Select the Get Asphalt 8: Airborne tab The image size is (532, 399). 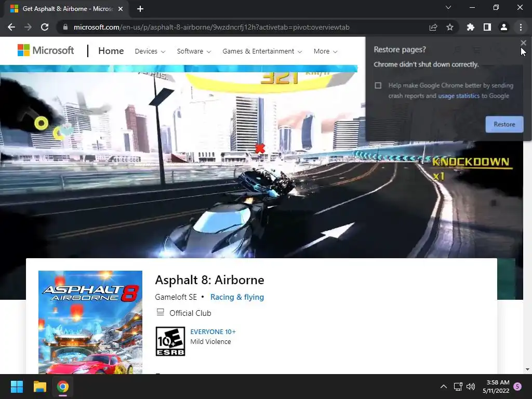(67, 9)
